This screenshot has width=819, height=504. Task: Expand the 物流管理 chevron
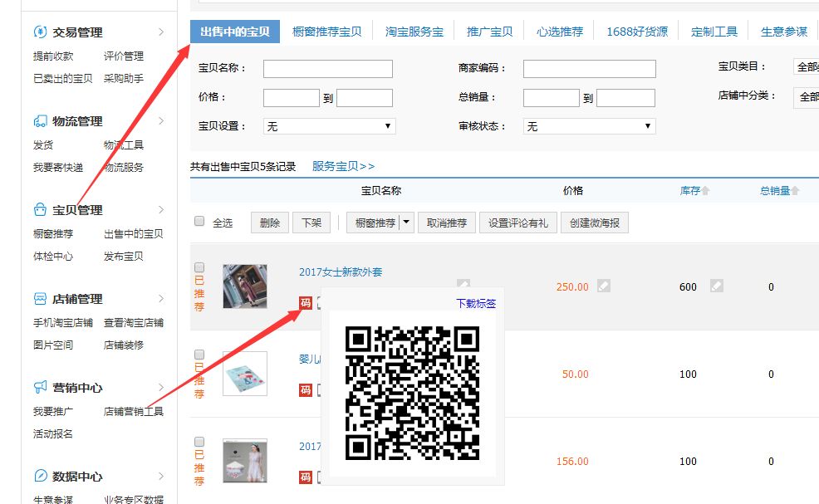[161, 120]
